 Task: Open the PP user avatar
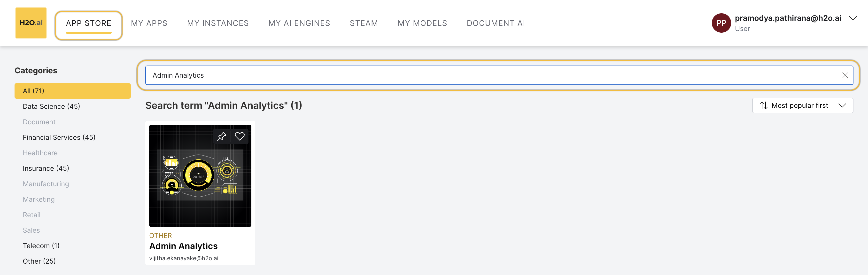tap(721, 23)
